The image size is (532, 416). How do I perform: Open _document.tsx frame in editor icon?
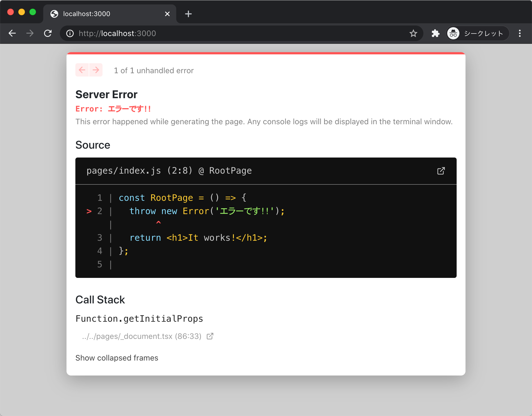click(210, 336)
